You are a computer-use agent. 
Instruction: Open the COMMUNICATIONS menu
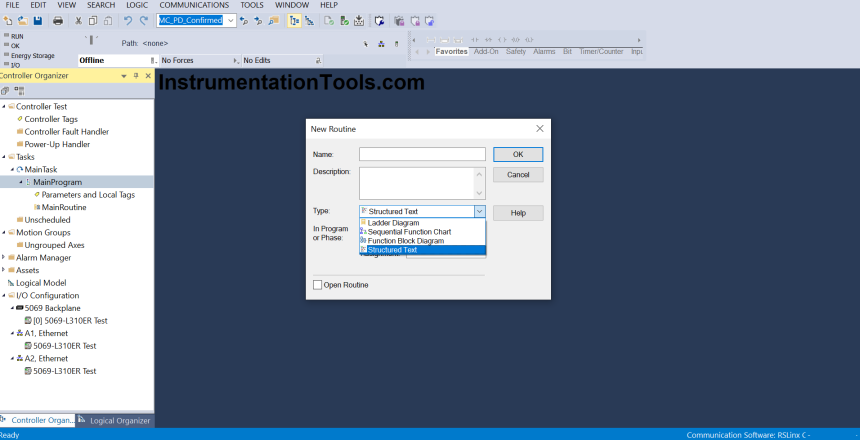click(x=194, y=5)
